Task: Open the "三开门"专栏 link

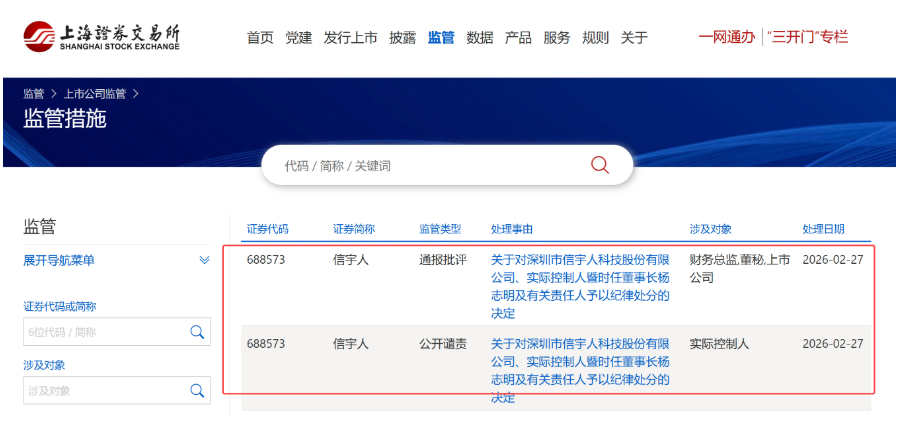Action: [x=807, y=38]
